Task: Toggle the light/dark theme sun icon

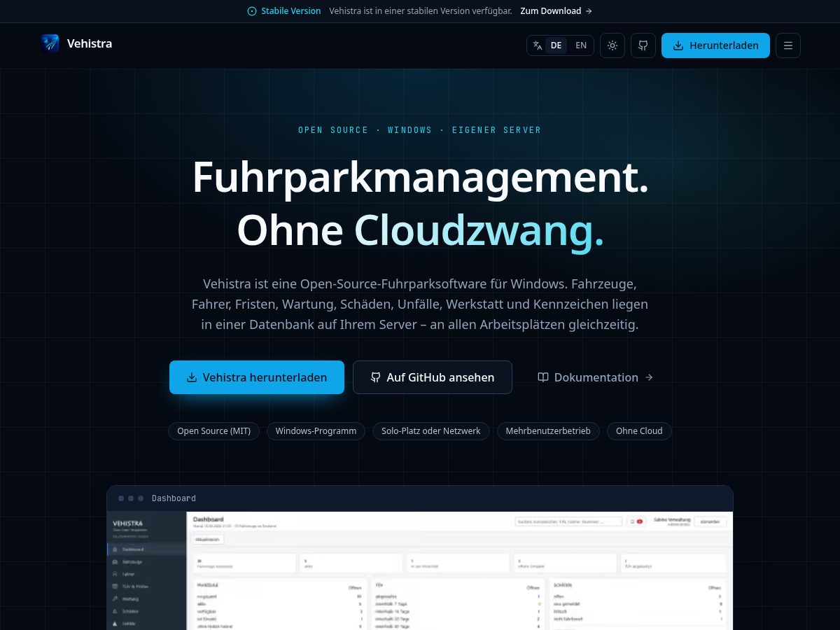Action: 612,45
